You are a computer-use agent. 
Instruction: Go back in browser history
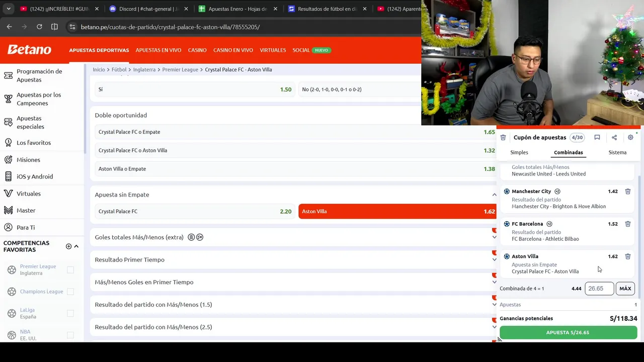point(9,27)
